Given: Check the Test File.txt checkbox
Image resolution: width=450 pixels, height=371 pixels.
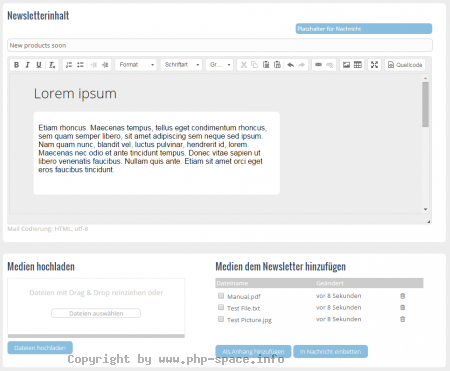Looking at the screenshot, I should click(x=221, y=307).
